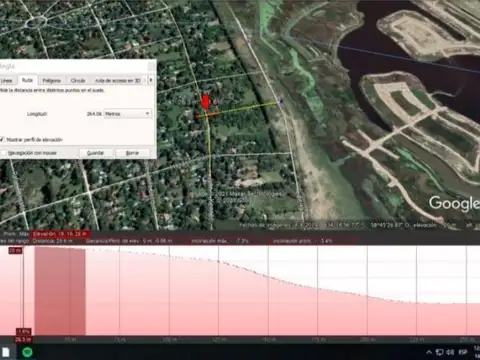Select the Ruta tab in ruler dialog
The image size is (480, 360).
pos(27,80)
